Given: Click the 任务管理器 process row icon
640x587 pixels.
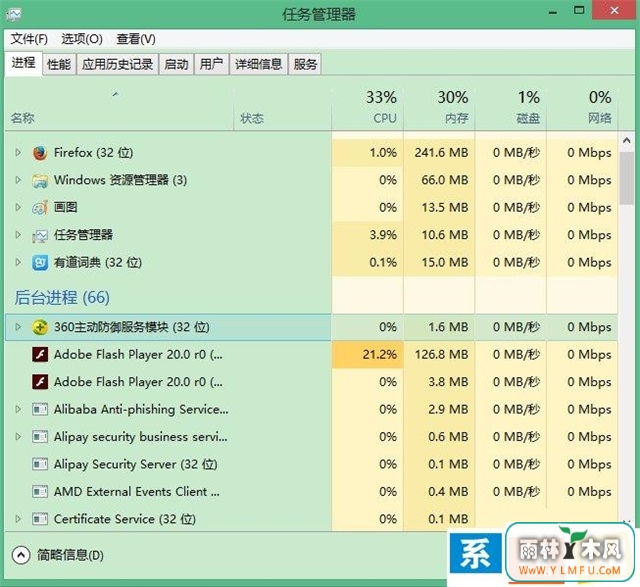Looking at the screenshot, I should (x=40, y=235).
